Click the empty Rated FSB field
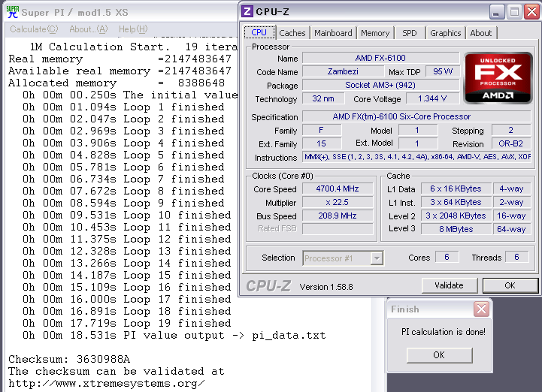The height and width of the screenshot is (392, 542). pyautogui.click(x=338, y=229)
